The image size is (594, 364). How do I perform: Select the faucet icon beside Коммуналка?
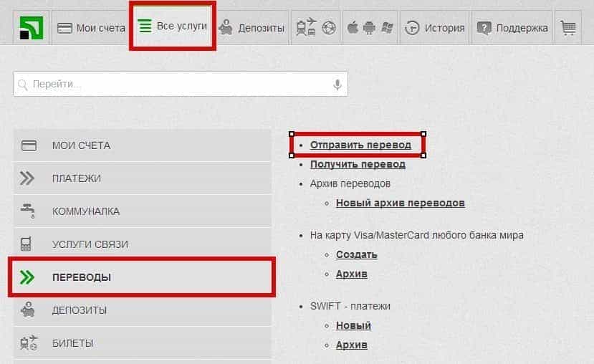[29, 211]
